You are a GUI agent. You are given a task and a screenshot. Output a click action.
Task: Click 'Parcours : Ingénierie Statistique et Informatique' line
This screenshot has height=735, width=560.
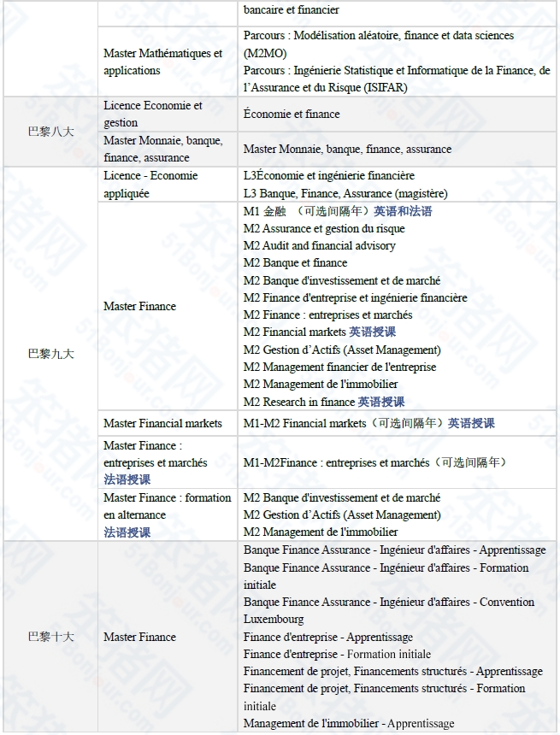397,79
